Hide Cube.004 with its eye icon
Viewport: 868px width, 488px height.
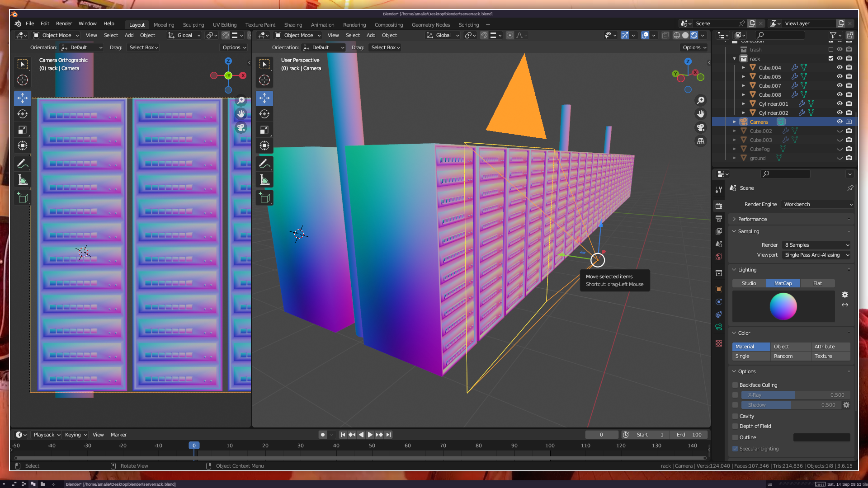840,67
